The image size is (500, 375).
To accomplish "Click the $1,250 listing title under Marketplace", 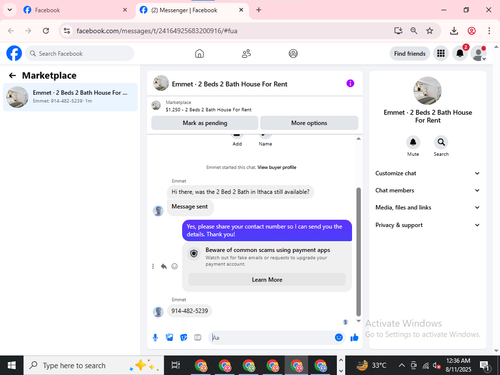I will pyautogui.click(x=209, y=110).
